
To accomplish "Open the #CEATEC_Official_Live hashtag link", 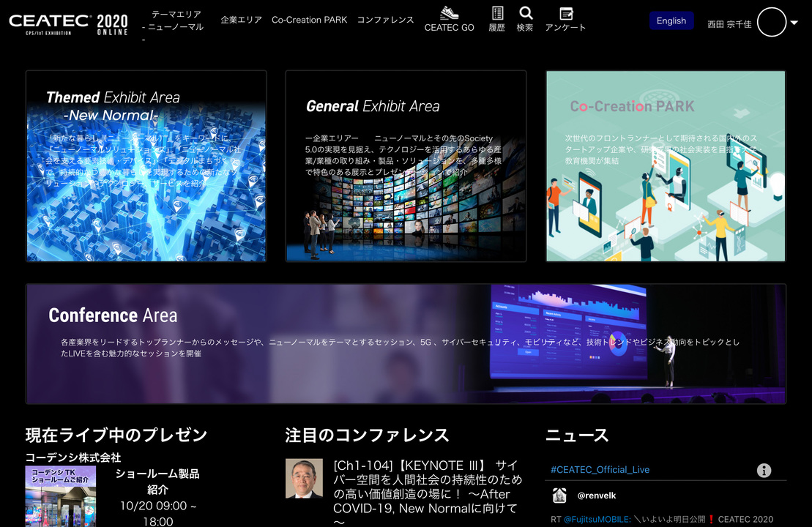I will click(600, 470).
